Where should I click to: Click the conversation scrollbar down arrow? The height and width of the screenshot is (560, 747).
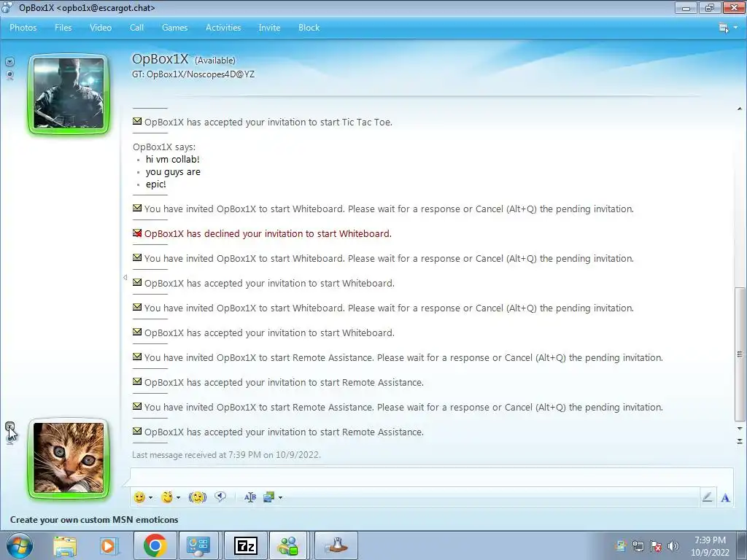pos(740,429)
